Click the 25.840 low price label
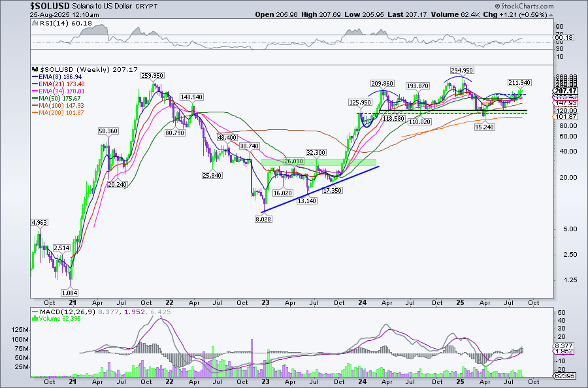Viewport: 588px width, 388px height. pyautogui.click(x=212, y=175)
